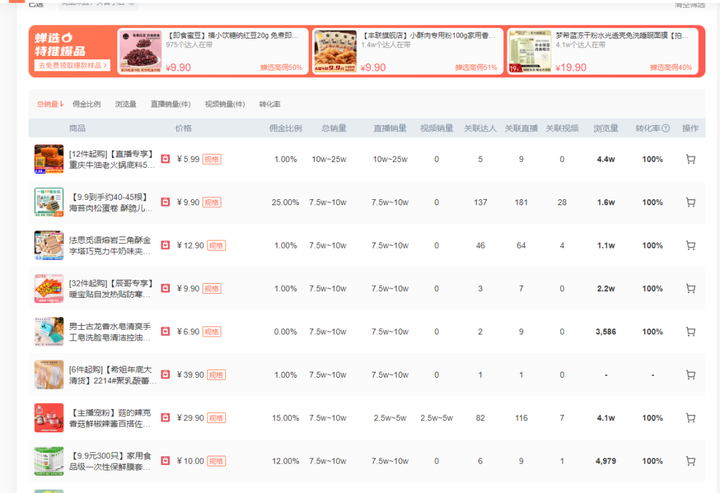The height and width of the screenshot is (493, 720).
Task: Open 规格 tag for the ¥6.90 item
Action: [x=212, y=331]
